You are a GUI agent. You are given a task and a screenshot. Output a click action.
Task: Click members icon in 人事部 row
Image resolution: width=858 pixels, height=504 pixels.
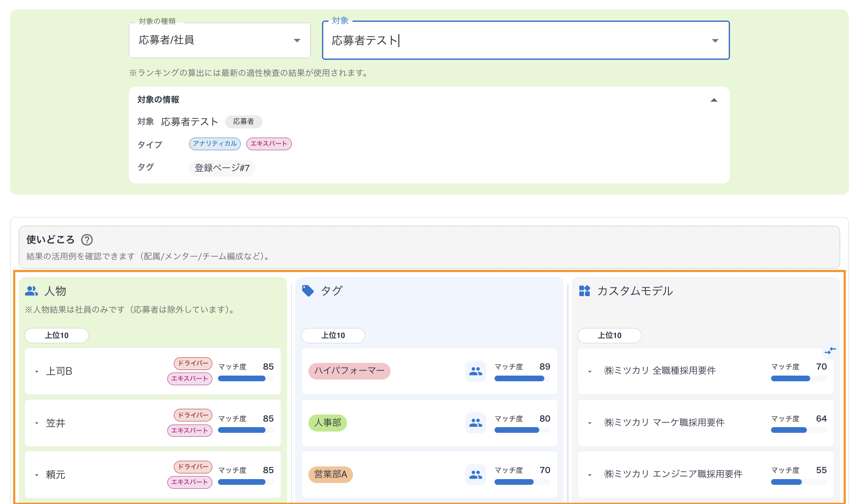[475, 423]
